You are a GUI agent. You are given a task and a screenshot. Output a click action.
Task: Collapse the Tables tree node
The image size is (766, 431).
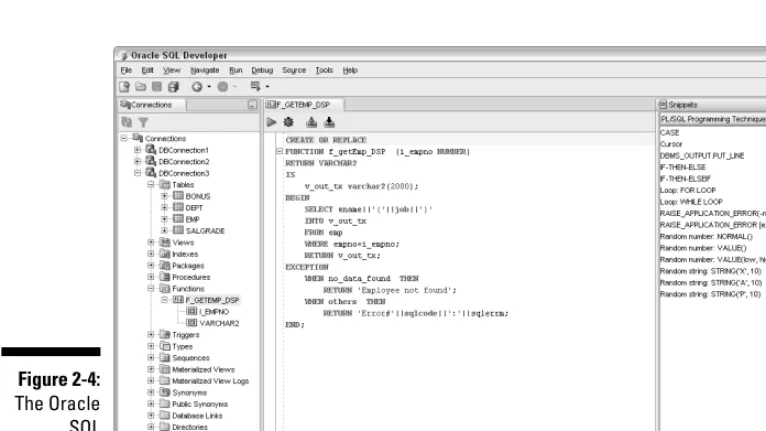(151, 185)
